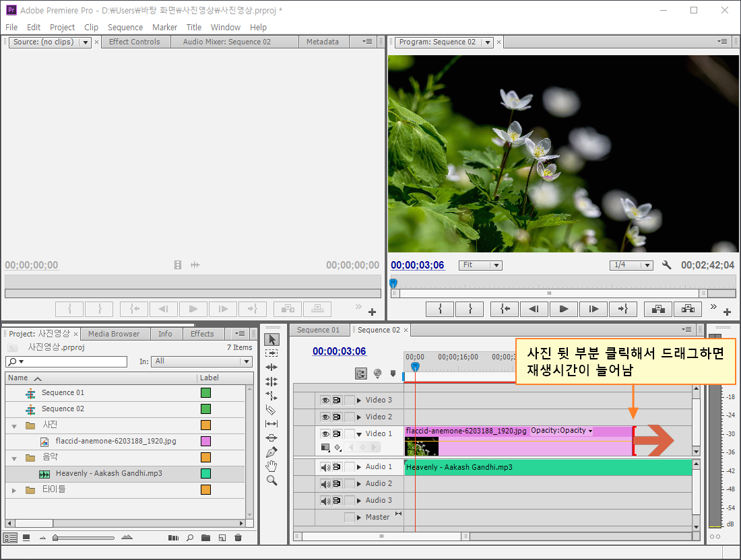The height and width of the screenshot is (560, 741).
Task: Click the Lift button in Program monitor
Action: click(x=658, y=309)
